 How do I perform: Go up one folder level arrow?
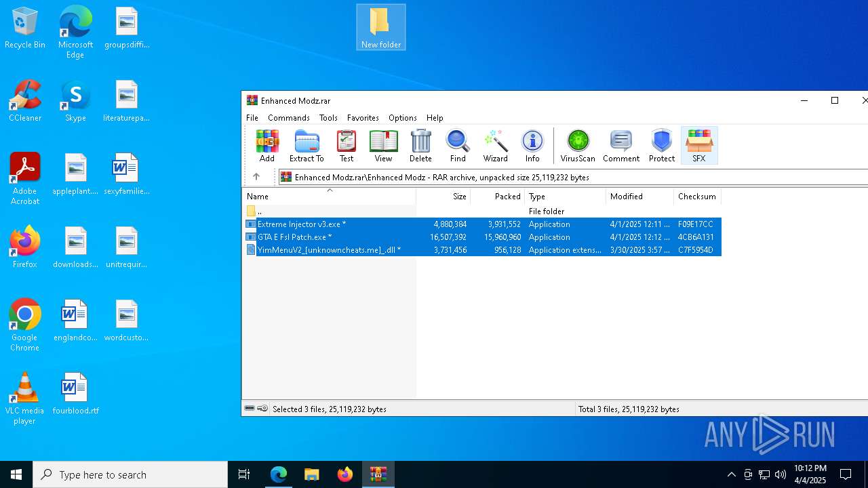pos(256,177)
